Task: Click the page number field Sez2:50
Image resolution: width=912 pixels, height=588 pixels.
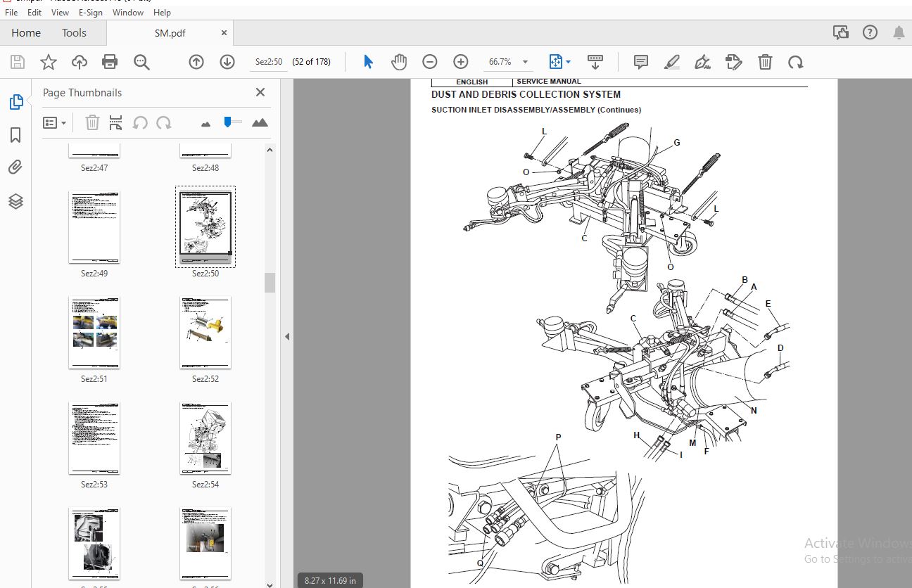Action: [x=269, y=62]
